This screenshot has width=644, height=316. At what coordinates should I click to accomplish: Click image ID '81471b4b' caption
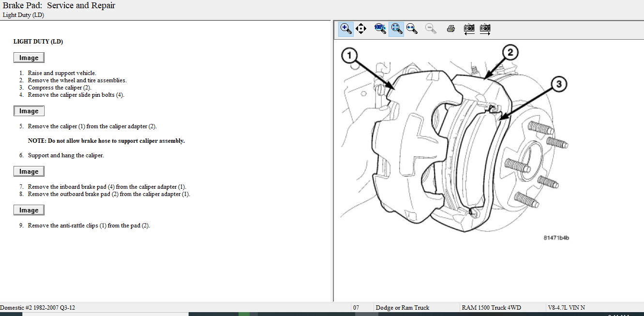(556, 238)
